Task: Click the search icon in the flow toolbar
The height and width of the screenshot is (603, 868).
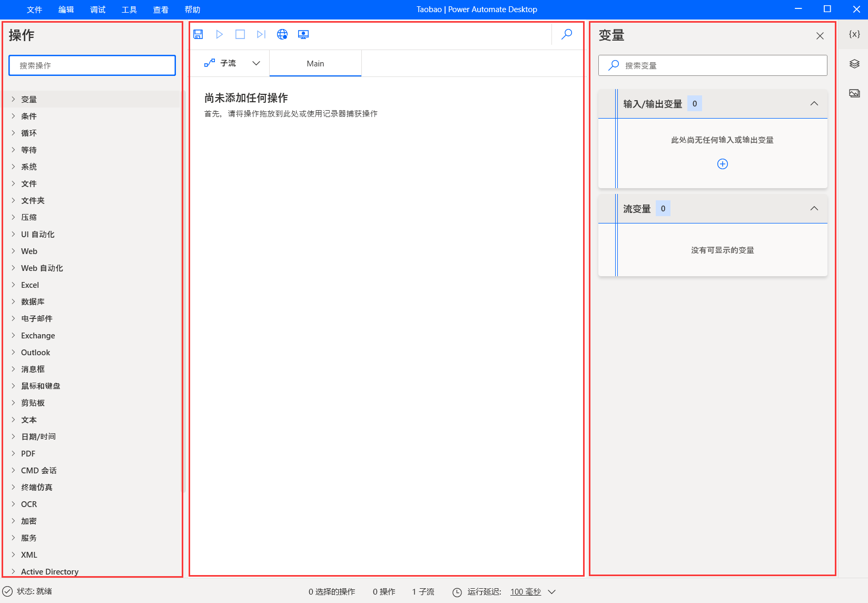Action: [x=567, y=34]
